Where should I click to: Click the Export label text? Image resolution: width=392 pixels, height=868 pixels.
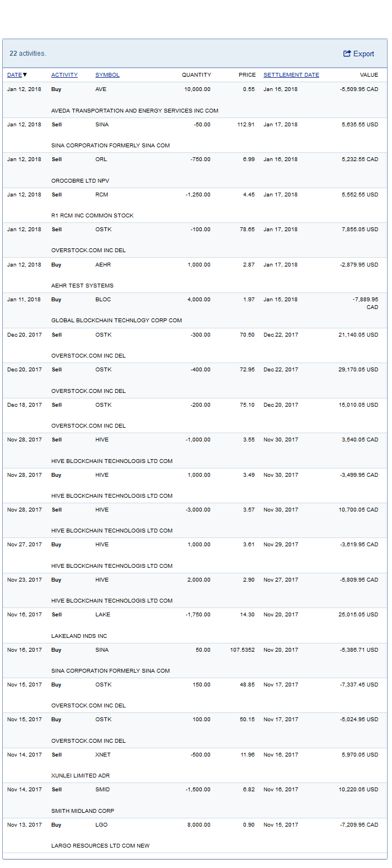click(x=363, y=54)
